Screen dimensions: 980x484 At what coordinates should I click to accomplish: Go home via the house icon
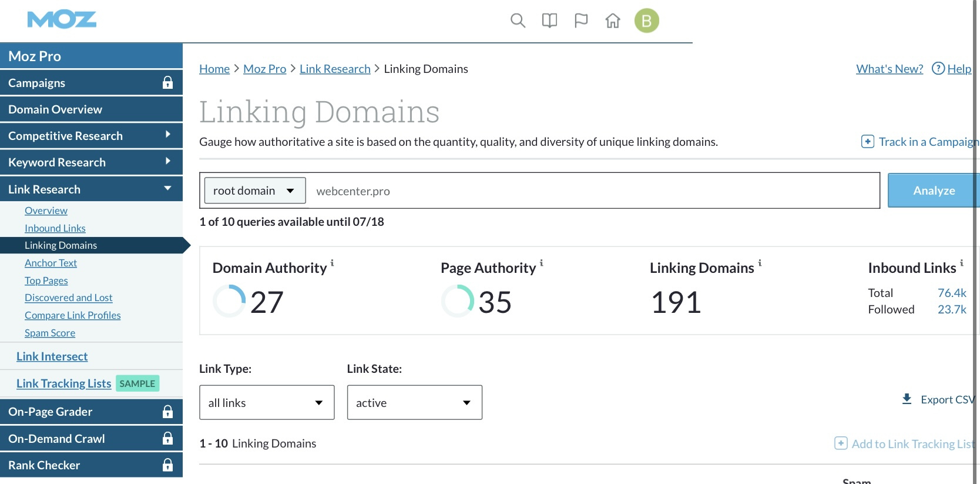tap(613, 21)
